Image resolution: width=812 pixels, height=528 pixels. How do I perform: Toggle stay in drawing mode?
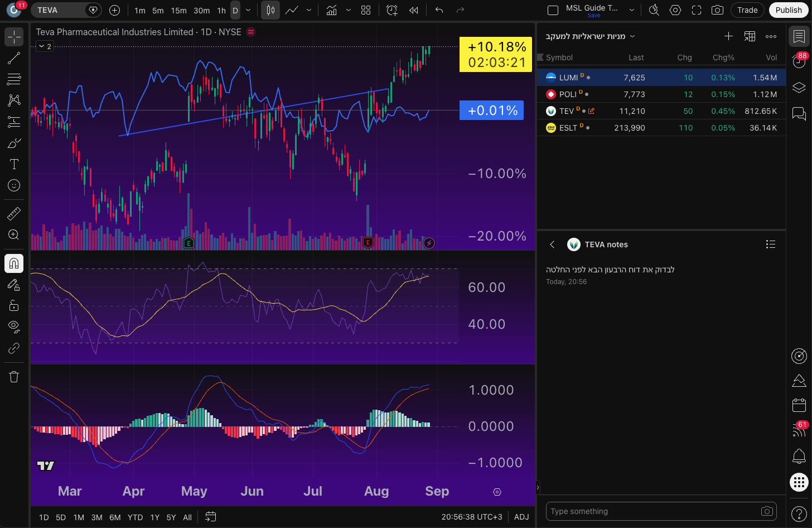pos(14,285)
